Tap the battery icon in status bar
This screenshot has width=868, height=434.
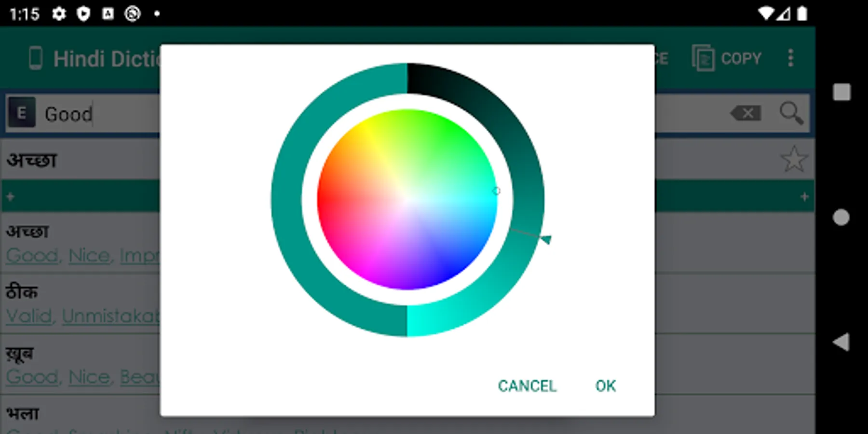(x=802, y=14)
